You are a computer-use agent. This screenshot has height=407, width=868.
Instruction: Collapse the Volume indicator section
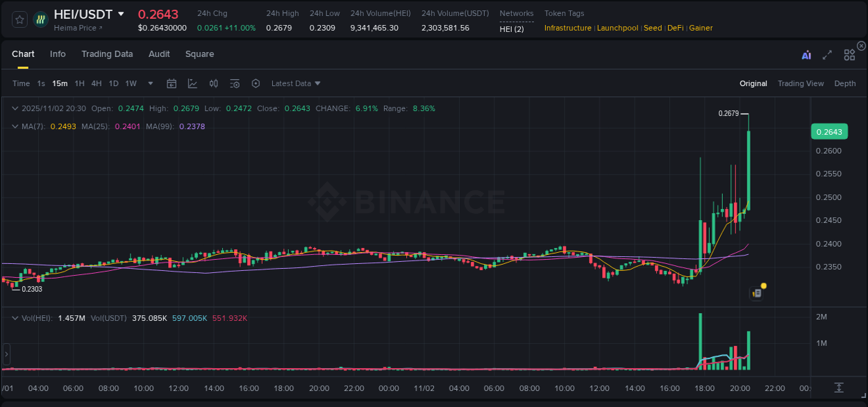14,317
